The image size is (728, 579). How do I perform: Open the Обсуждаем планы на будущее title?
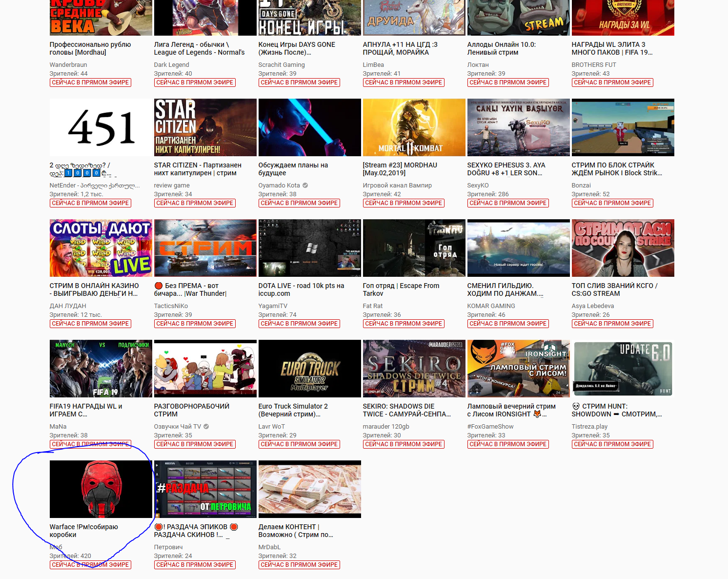293,169
